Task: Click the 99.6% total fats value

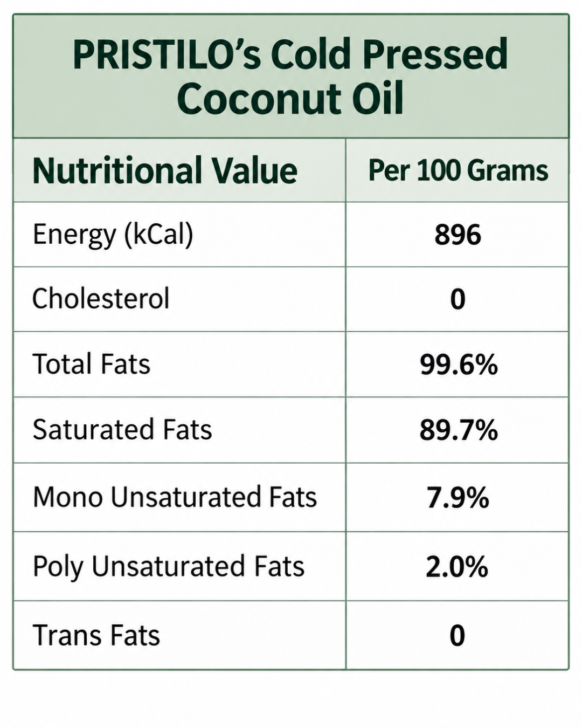Action: pyautogui.click(x=459, y=365)
